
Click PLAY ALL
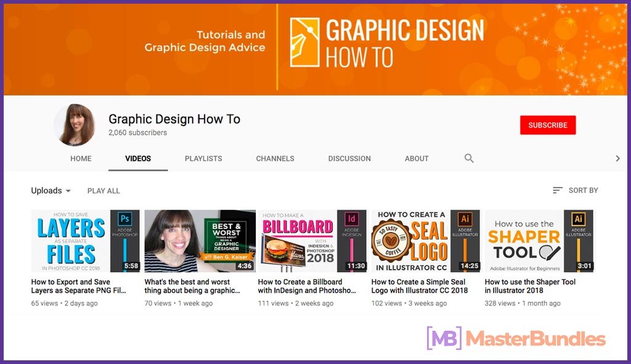point(104,191)
